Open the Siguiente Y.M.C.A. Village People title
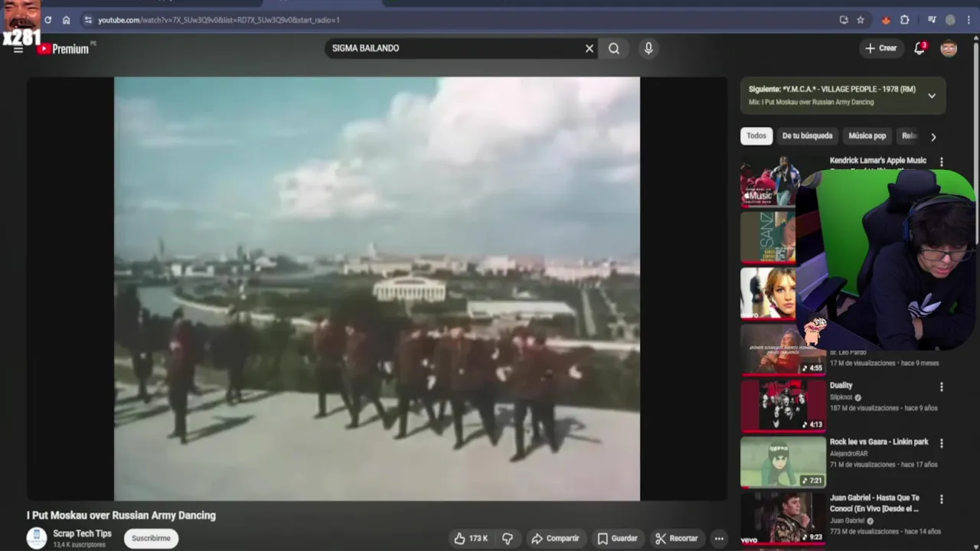The image size is (980, 551). (831, 90)
